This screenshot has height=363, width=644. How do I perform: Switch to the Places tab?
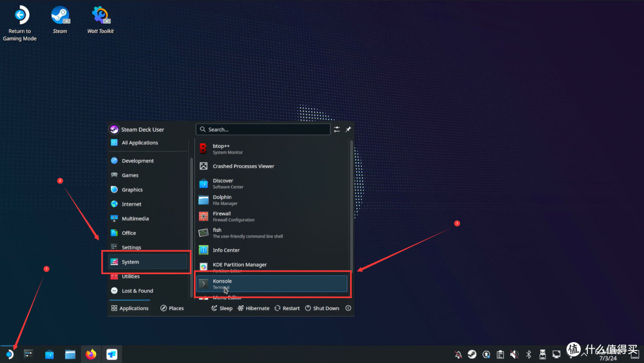point(172,308)
